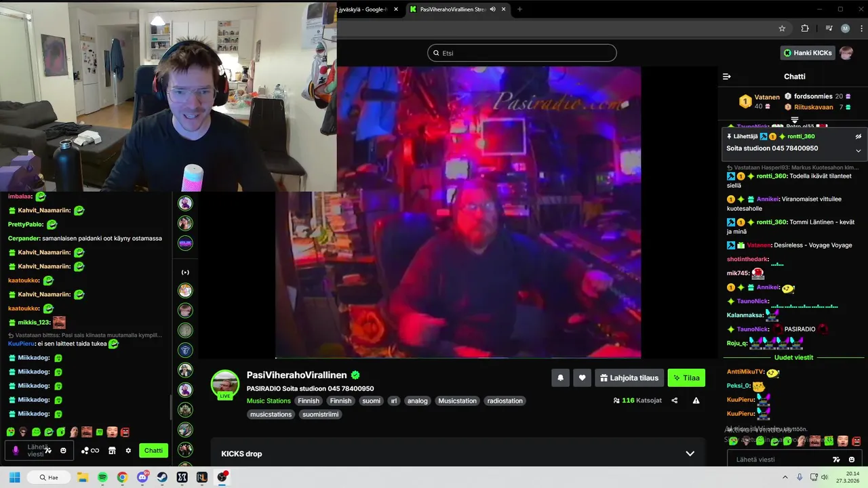Screen dimensions: 868x488
Task: Open the Music Stations category link
Action: click(x=269, y=401)
